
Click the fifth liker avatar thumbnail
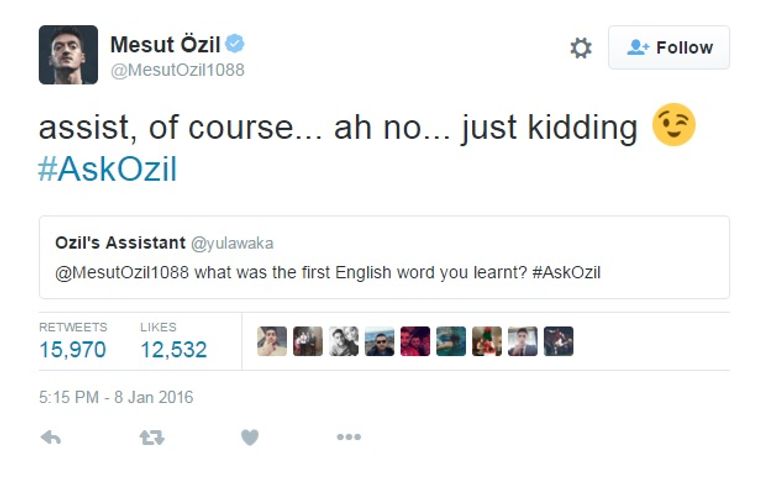point(415,341)
